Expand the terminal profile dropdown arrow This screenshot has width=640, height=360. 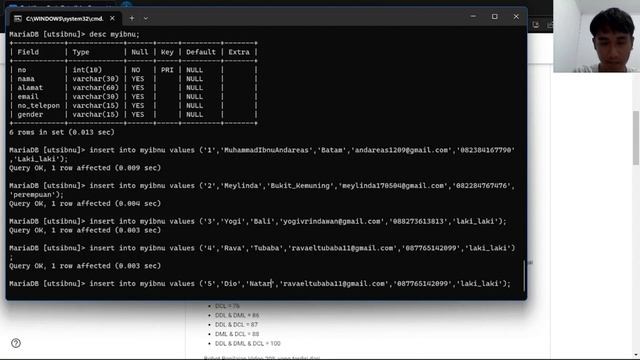click(x=146, y=18)
